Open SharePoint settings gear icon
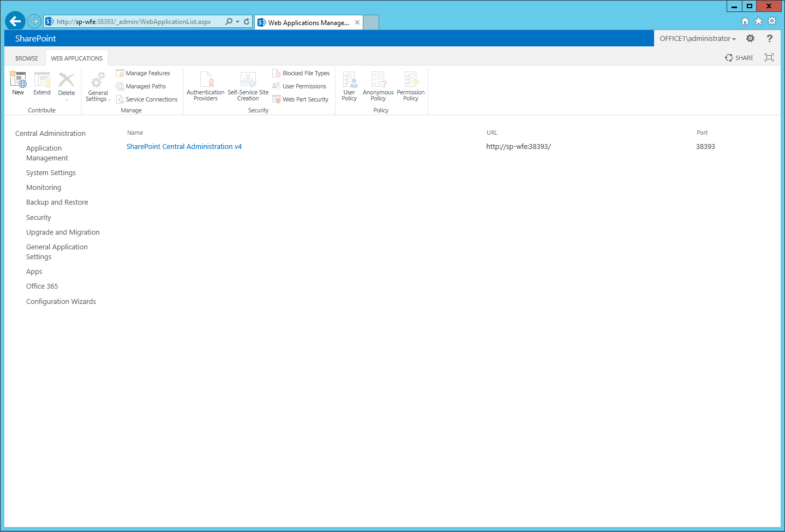This screenshot has height=532, width=785. [751, 38]
